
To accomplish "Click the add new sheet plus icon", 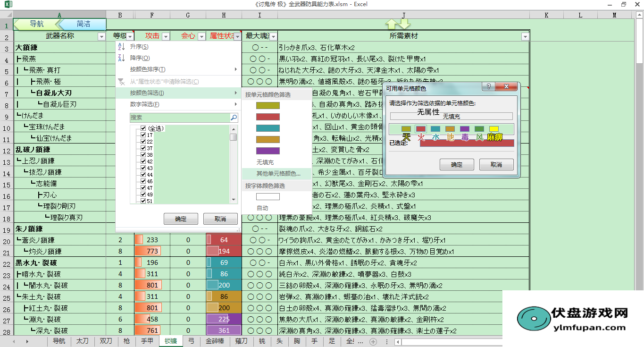I will pos(373,341).
